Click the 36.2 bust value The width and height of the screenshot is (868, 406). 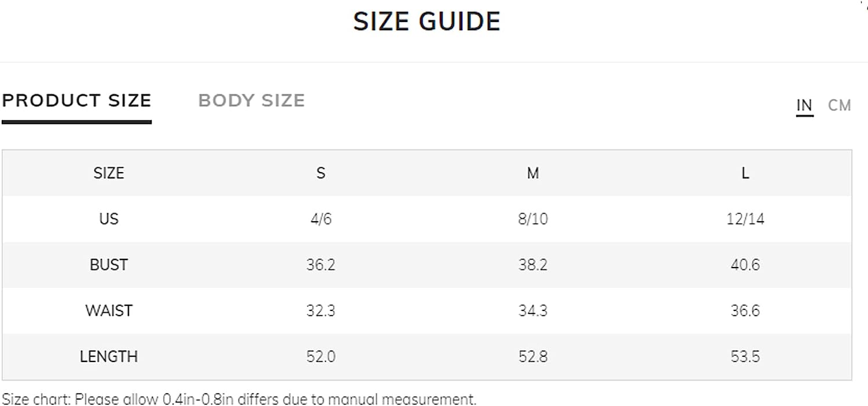click(321, 265)
